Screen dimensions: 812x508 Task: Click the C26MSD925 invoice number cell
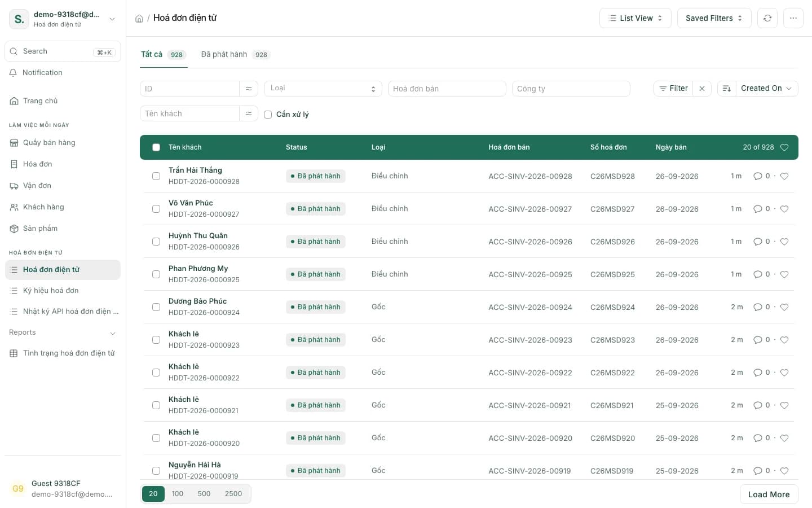[612, 274]
